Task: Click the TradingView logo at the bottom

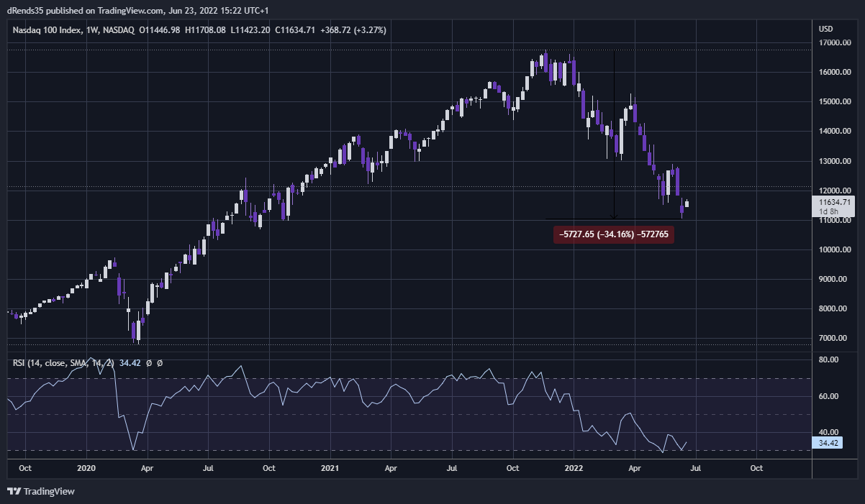Action: [x=41, y=492]
